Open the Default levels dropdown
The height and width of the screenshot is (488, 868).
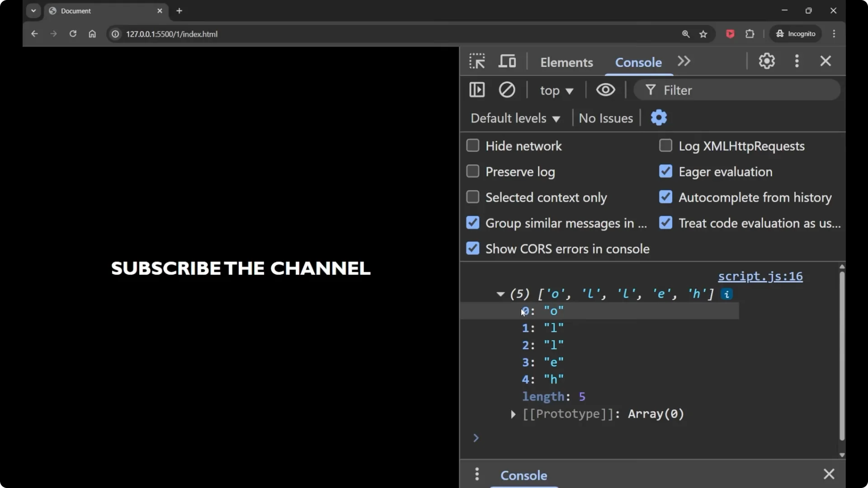515,118
